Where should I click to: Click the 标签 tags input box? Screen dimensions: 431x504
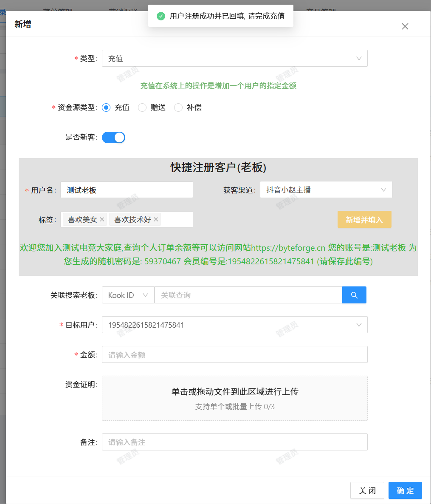tap(127, 220)
